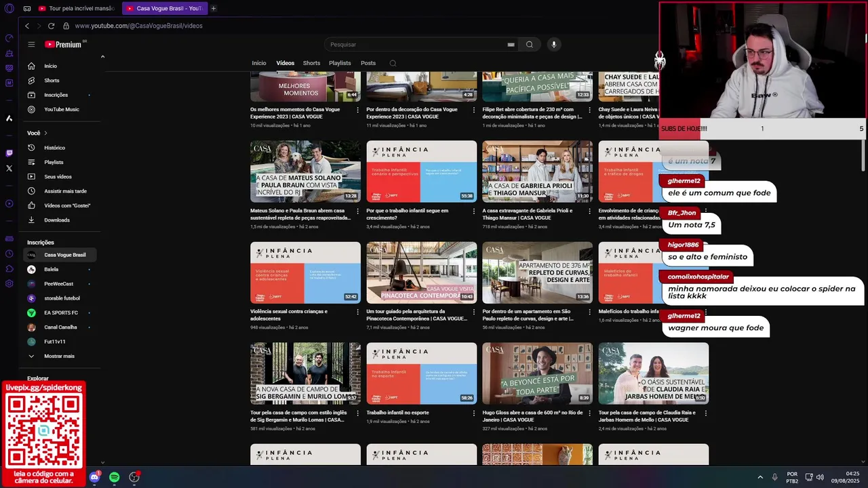868x488 pixels.
Task: Open Downloads in the sidebar
Action: click(60, 220)
